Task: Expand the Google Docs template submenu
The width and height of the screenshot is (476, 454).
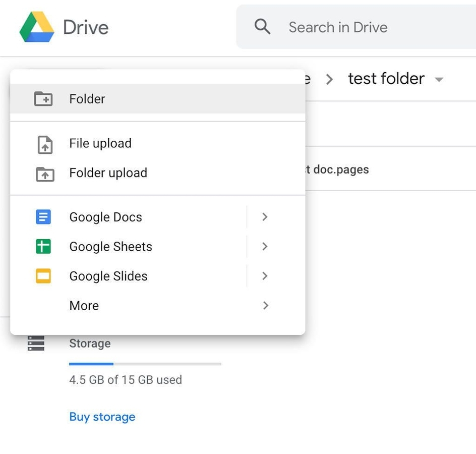Action: click(265, 217)
